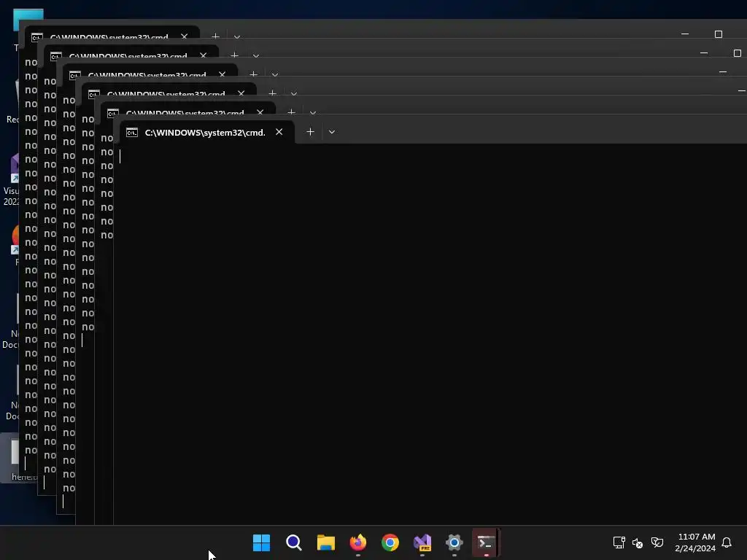This screenshot has height=560, width=747.
Task: Maximize the backmost terminal window
Action: point(719,34)
